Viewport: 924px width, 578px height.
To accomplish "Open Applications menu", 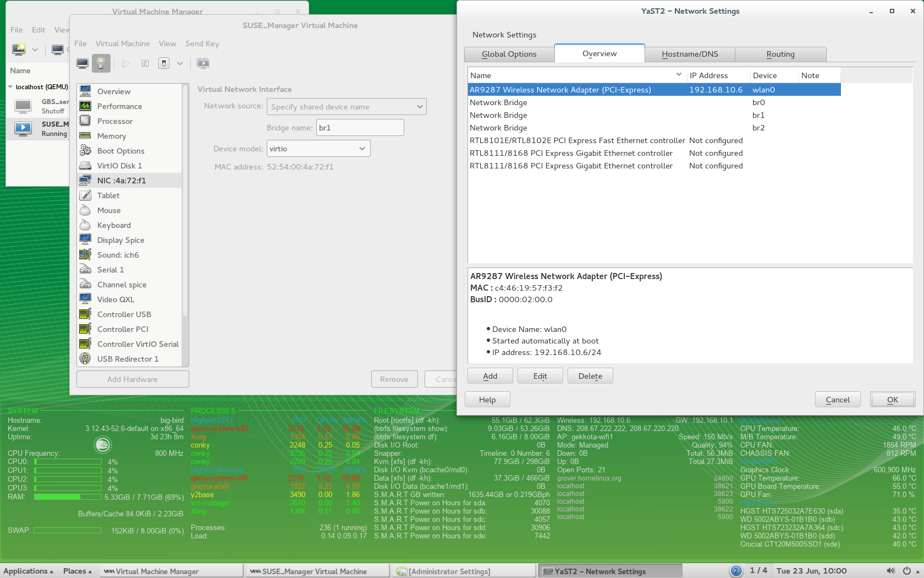I will tap(28, 571).
